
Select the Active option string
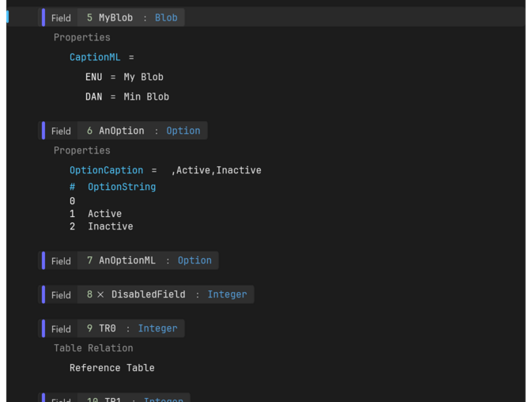(105, 214)
